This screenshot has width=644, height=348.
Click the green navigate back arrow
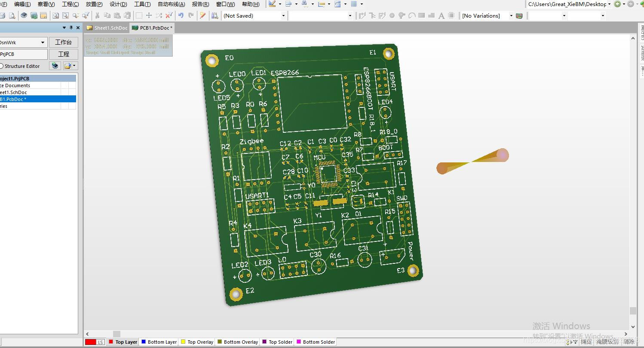pos(617,4)
